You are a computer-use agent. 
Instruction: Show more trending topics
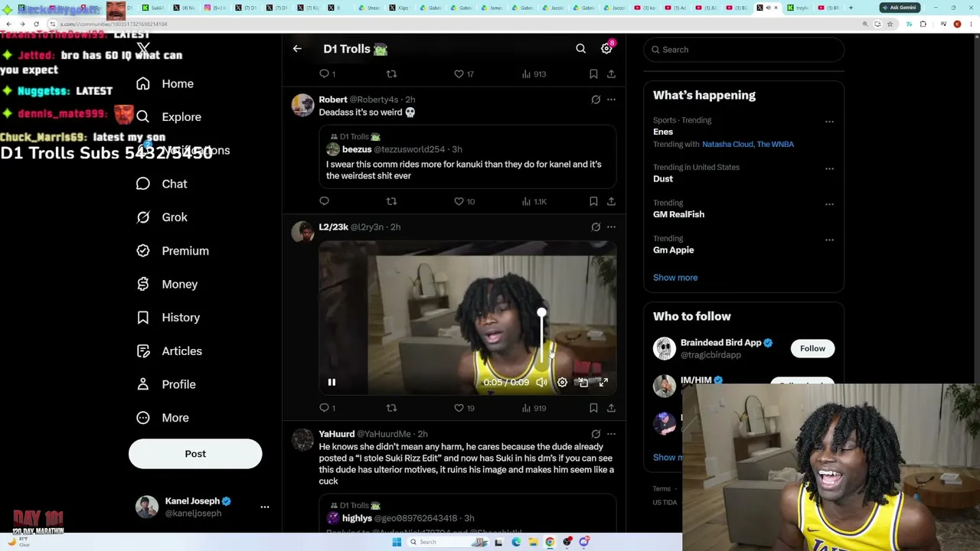(675, 278)
